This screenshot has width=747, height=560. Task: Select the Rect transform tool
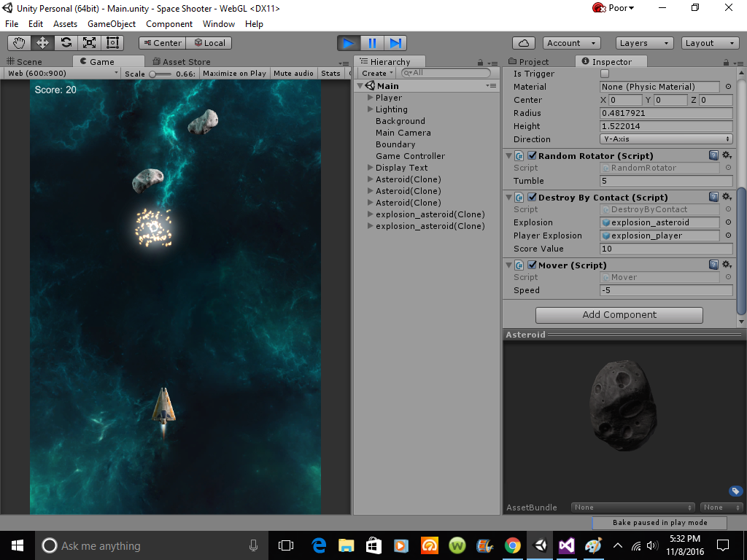[112, 43]
